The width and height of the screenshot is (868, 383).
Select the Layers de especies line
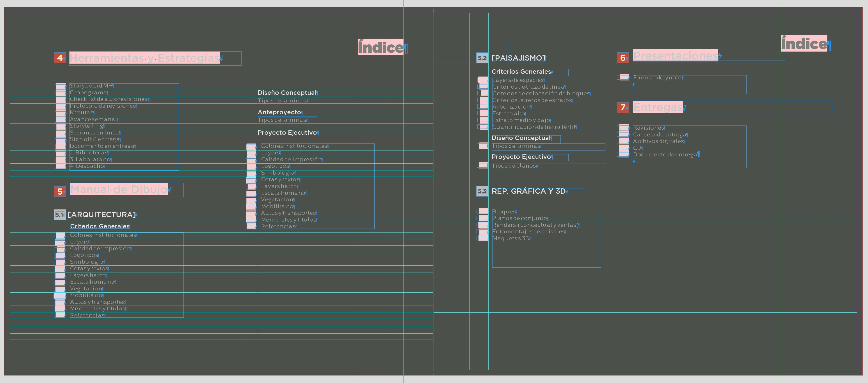(518, 80)
